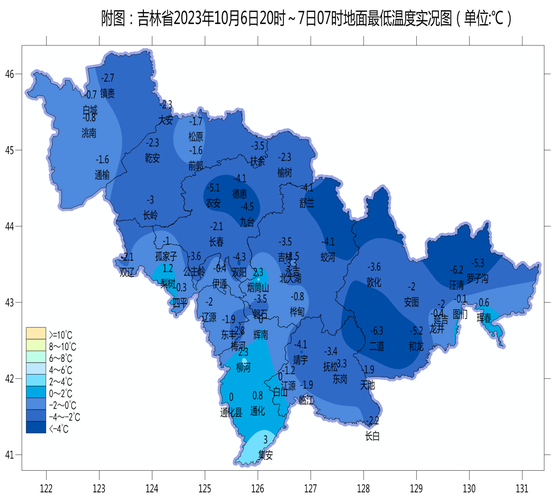Screen dimensions: 553x500
Task: Click the 辉南 station label
Action: coord(261,335)
